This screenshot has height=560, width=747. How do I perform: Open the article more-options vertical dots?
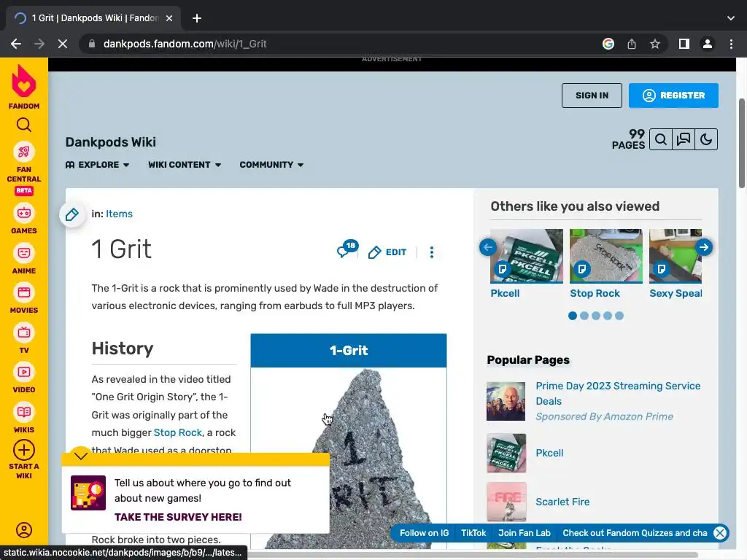pyautogui.click(x=432, y=252)
